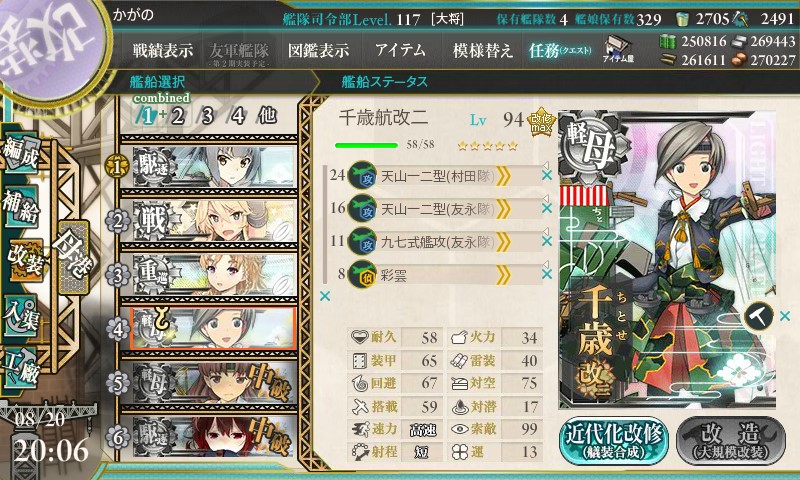Open the 任務(クエスト) quest menu

point(560,50)
